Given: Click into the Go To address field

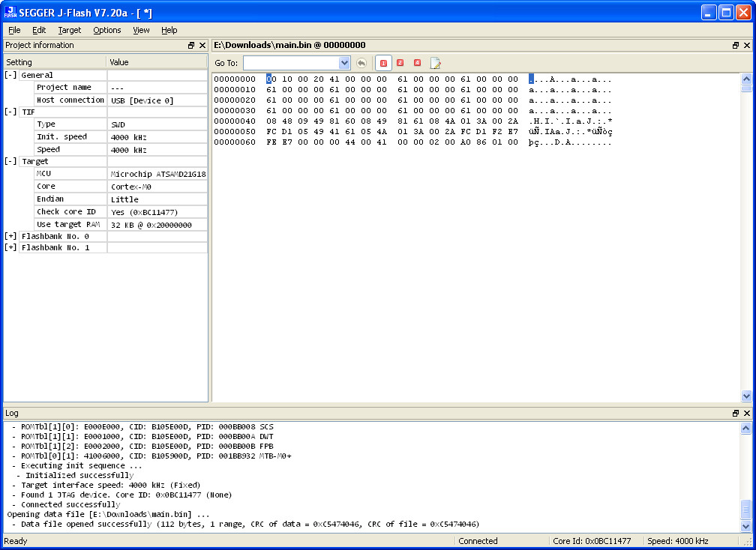Looking at the screenshot, I should [291, 63].
